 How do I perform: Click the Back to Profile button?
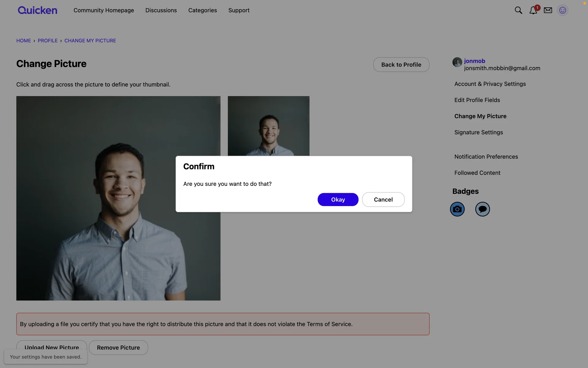[401, 65]
